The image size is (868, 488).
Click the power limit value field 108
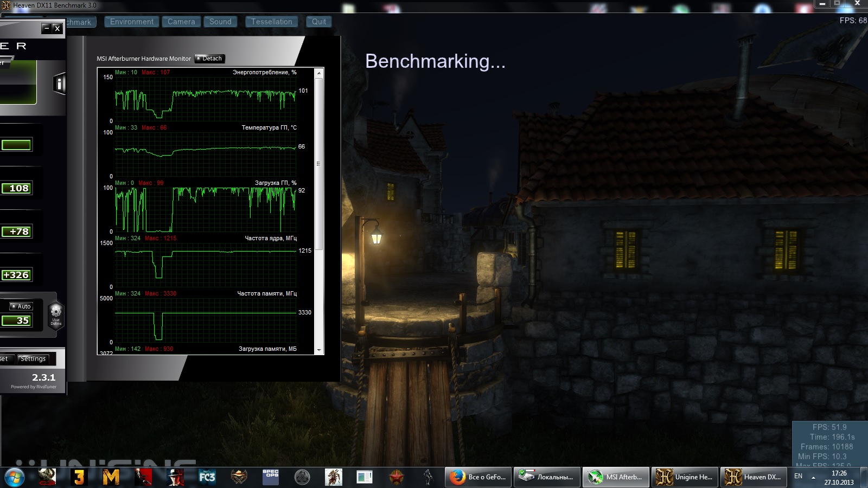point(17,188)
